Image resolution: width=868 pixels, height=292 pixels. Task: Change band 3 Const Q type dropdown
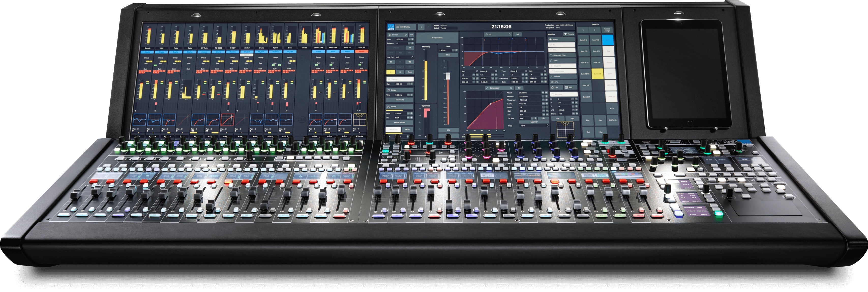tap(519, 71)
